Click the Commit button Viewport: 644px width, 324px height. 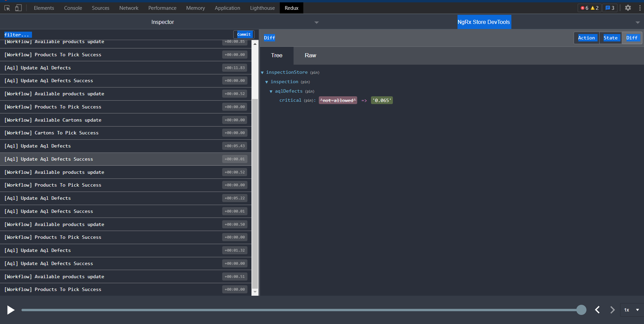(x=244, y=34)
